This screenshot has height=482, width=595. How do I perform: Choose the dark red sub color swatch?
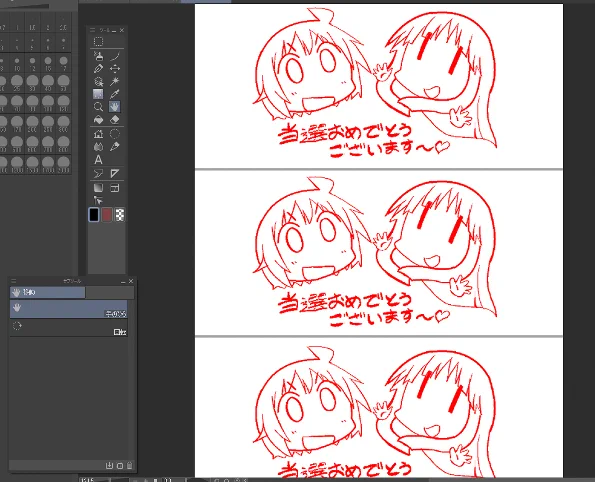(x=107, y=215)
